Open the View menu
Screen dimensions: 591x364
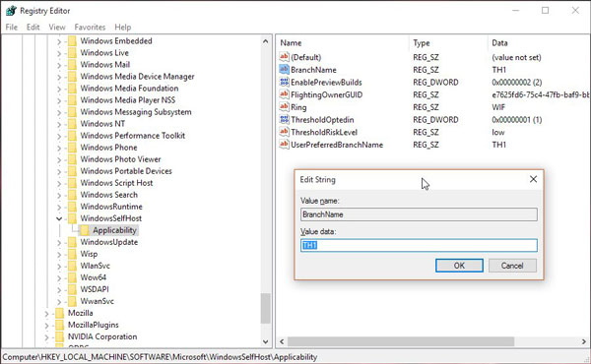57,28
